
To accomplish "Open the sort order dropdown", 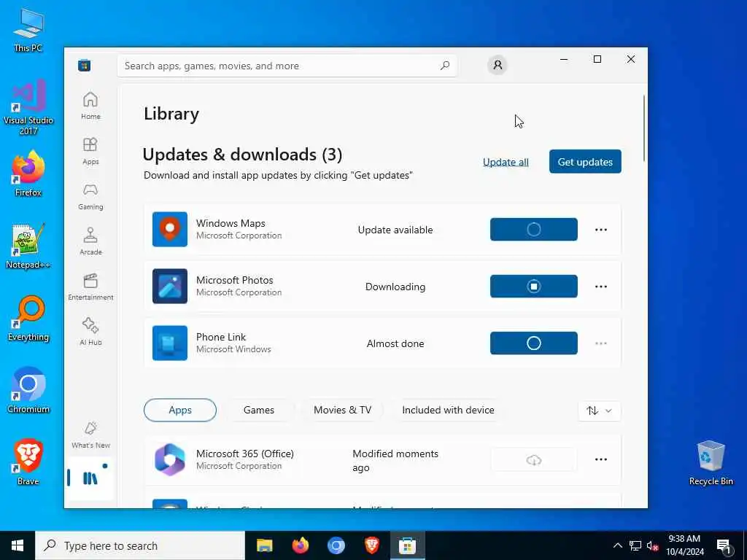I will coord(599,411).
